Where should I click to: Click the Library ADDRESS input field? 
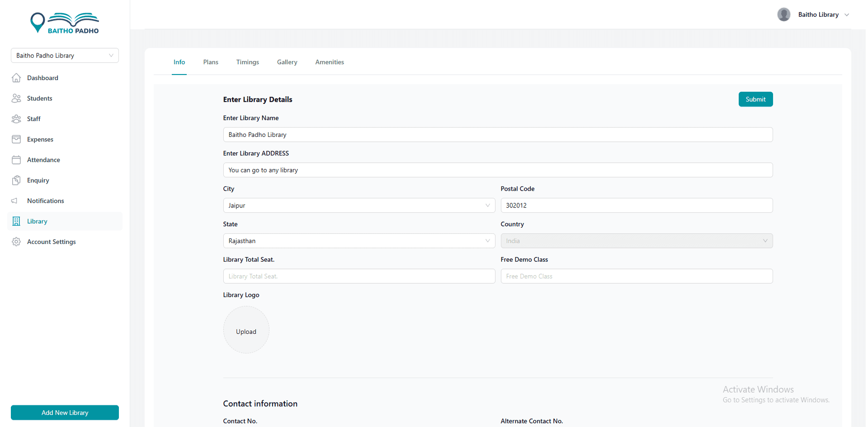(x=498, y=170)
